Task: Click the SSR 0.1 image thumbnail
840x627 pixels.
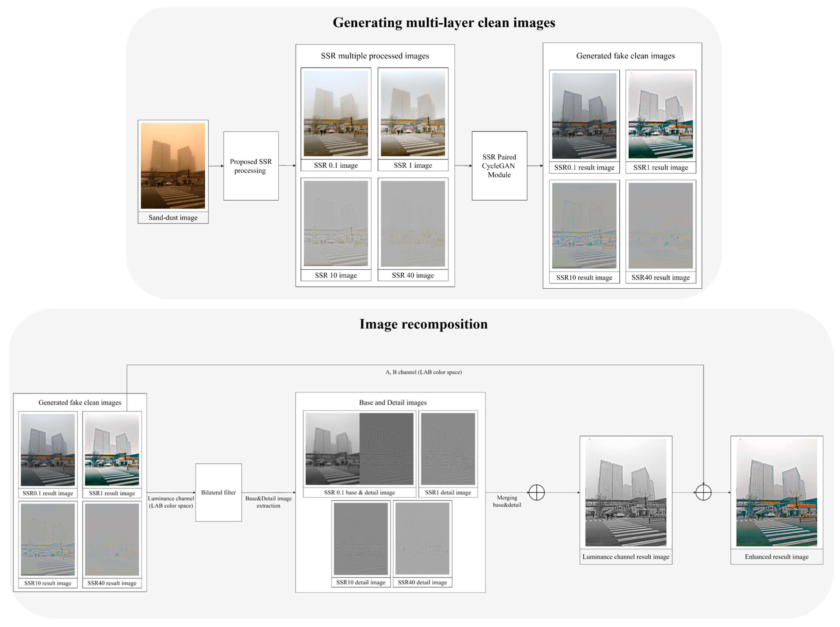Action: [x=336, y=113]
